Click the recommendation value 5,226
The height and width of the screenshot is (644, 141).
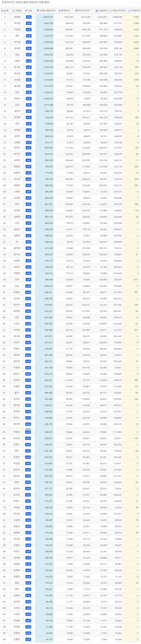point(136,17)
